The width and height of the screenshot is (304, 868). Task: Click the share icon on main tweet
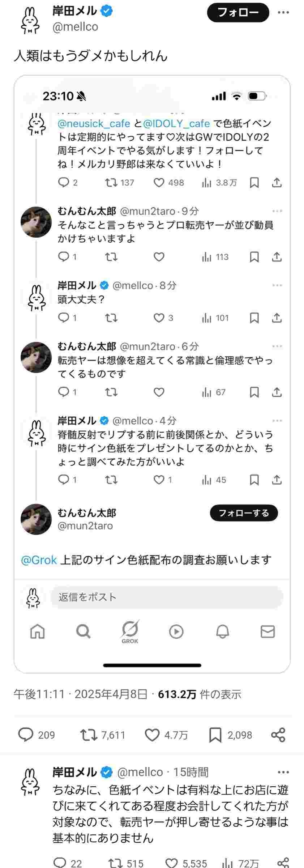tap(278, 735)
